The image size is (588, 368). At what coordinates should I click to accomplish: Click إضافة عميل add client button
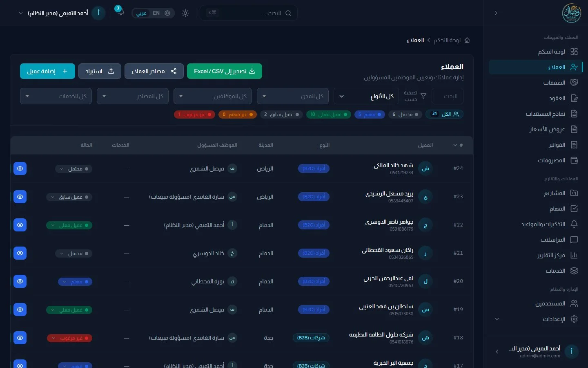[47, 71]
